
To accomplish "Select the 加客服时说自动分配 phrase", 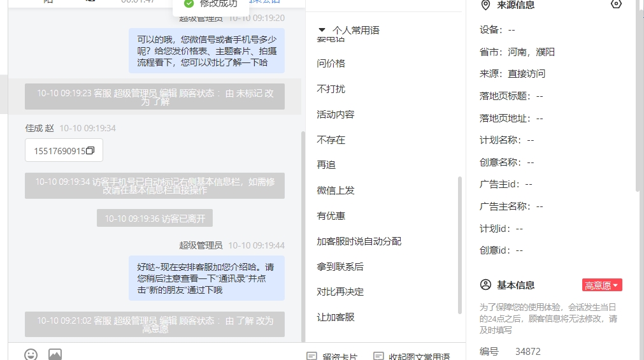I will point(359,241).
